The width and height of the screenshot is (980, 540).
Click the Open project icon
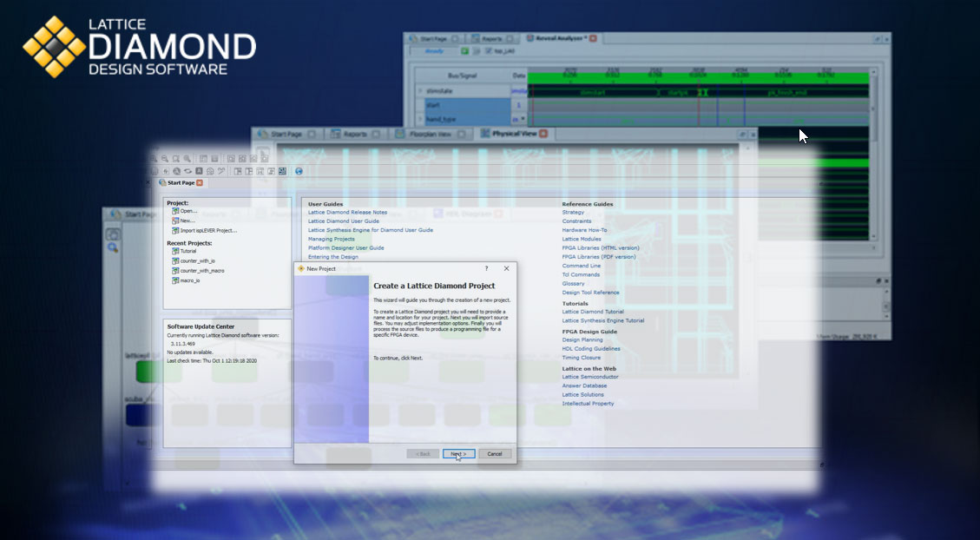point(175,211)
